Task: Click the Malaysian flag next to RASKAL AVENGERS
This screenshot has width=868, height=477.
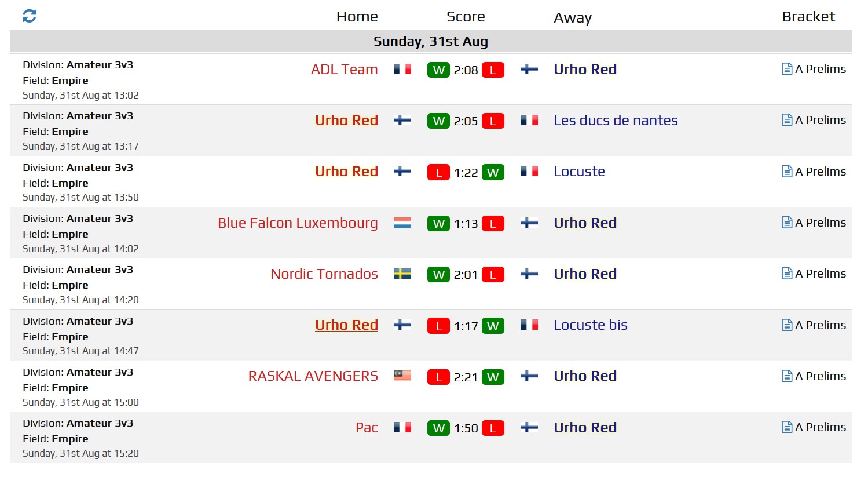Action: click(x=402, y=376)
